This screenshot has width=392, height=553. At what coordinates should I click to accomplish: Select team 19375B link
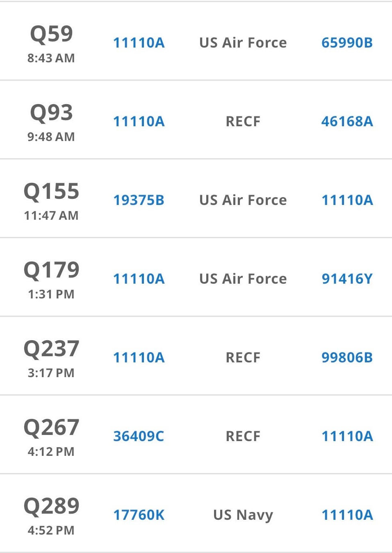(139, 200)
